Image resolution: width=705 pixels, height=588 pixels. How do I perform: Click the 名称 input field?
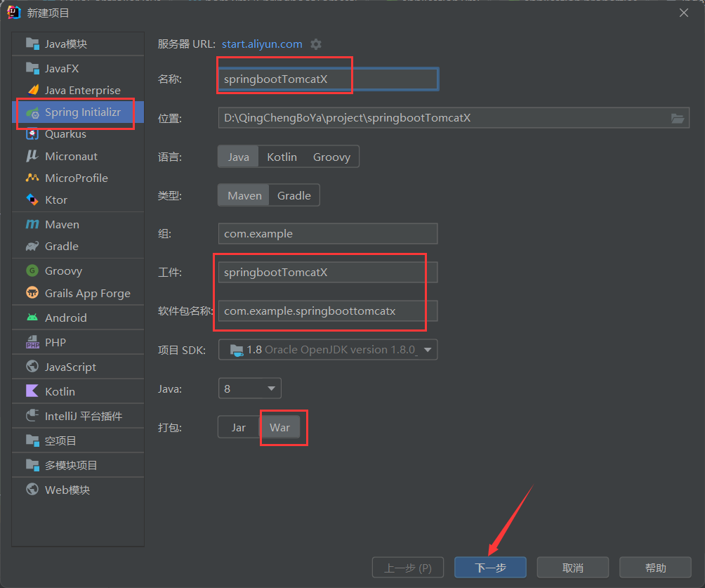(328, 79)
